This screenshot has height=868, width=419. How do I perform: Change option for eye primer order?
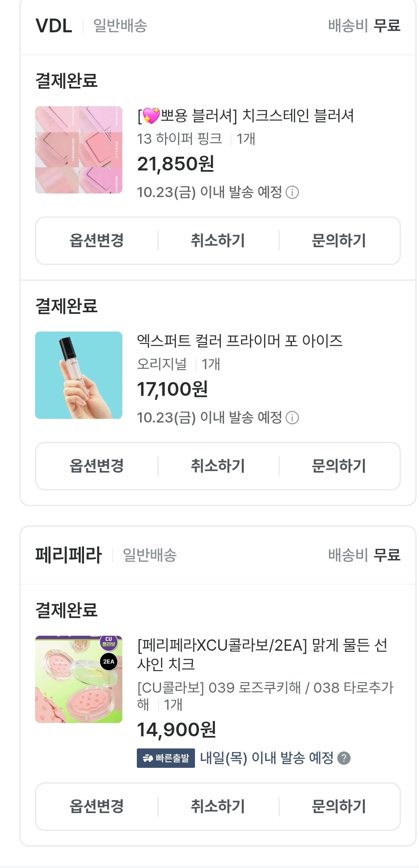pos(96,466)
